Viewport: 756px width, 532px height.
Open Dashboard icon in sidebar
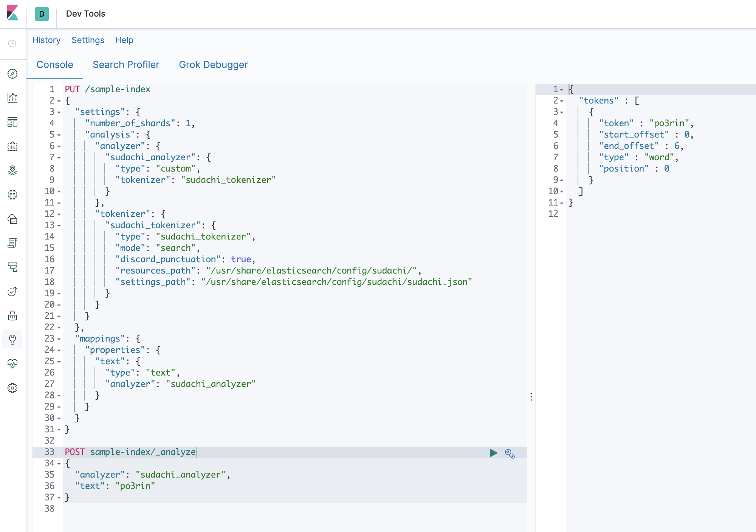(12, 122)
